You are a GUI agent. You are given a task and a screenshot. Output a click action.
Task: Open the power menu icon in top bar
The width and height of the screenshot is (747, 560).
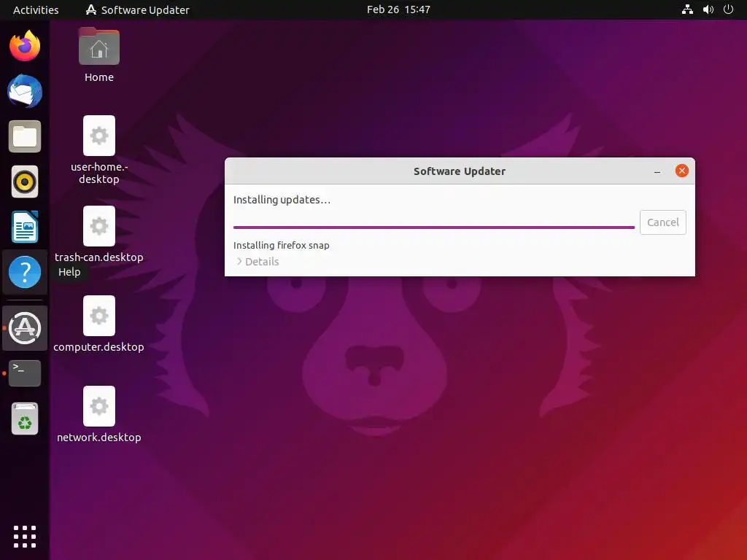click(728, 9)
